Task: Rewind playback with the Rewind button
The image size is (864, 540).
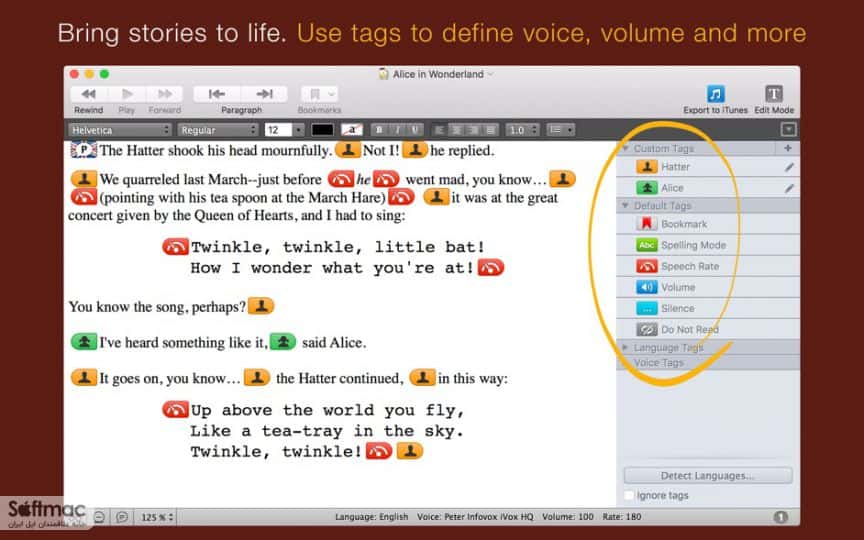Action: 89,94
